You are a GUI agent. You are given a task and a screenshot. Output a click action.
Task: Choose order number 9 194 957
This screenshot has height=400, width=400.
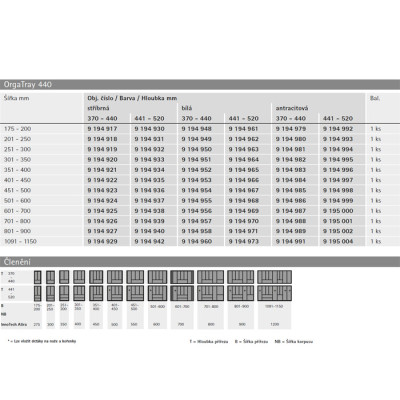196,221
